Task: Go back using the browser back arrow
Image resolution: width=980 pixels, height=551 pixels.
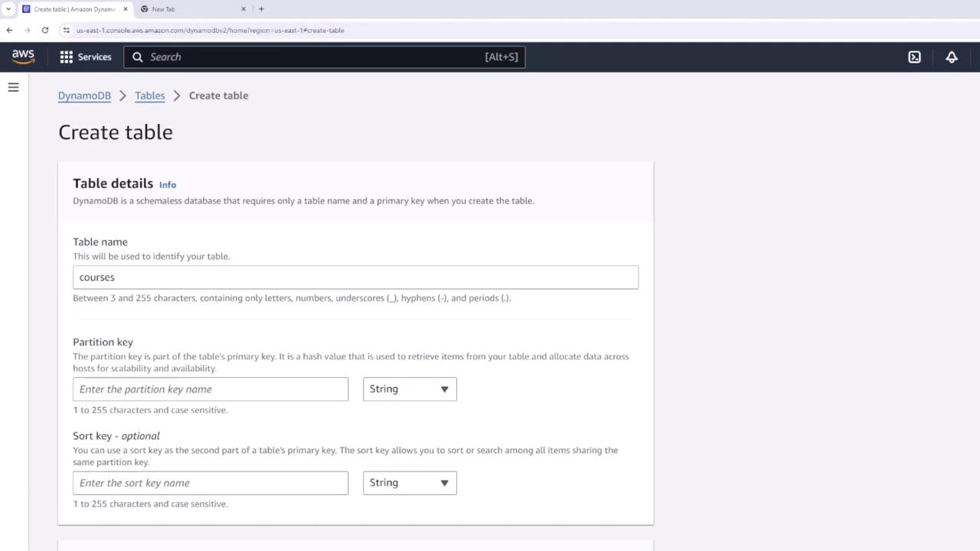Action: tap(9, 31)
